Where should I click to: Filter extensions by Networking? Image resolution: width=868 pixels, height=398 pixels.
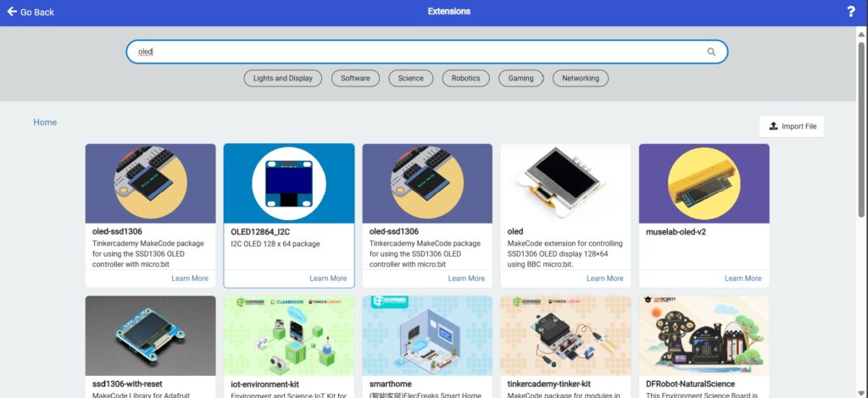(581, 78)
